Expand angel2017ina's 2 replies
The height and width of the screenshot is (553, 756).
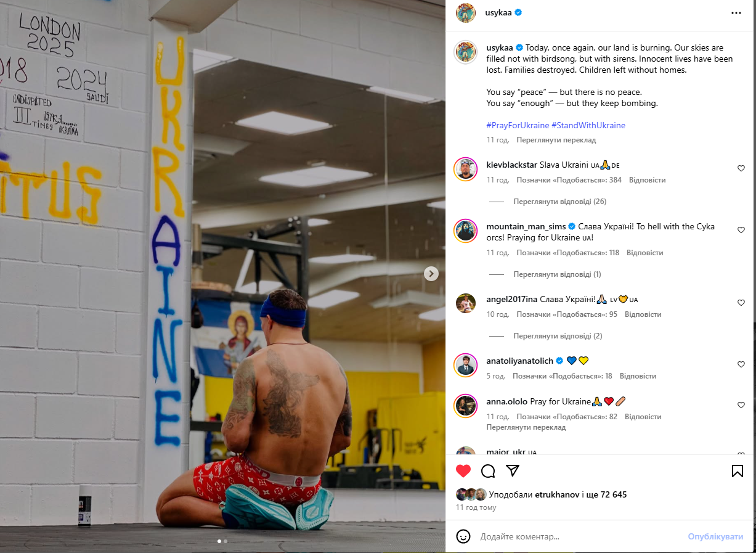pyautogui.click(x=558, y=336)
